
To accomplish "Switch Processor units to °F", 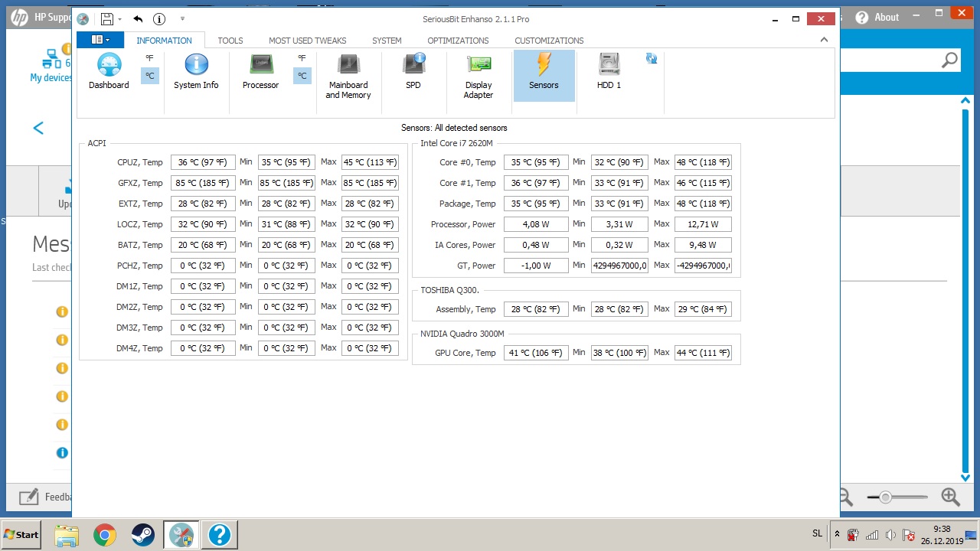I will tap(302, 58).
